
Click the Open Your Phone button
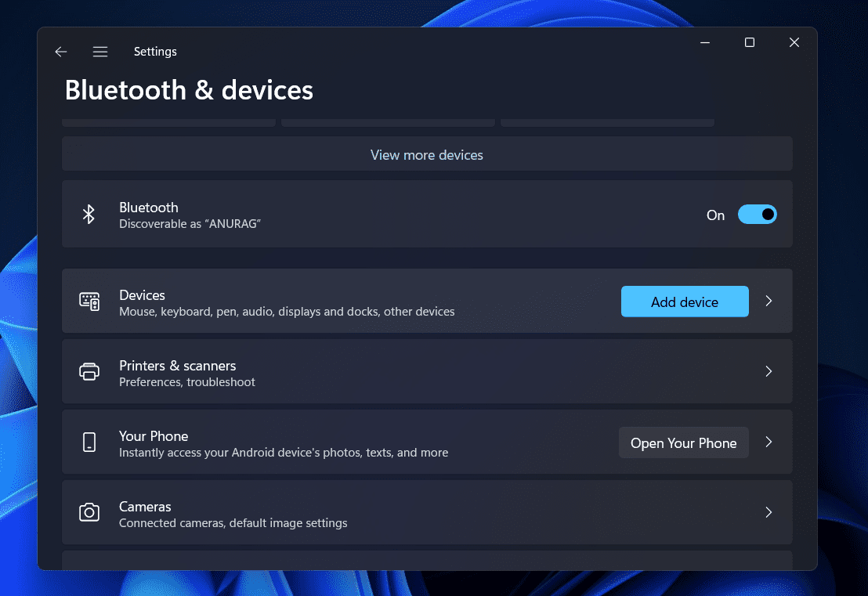click(x=683, y=443)
